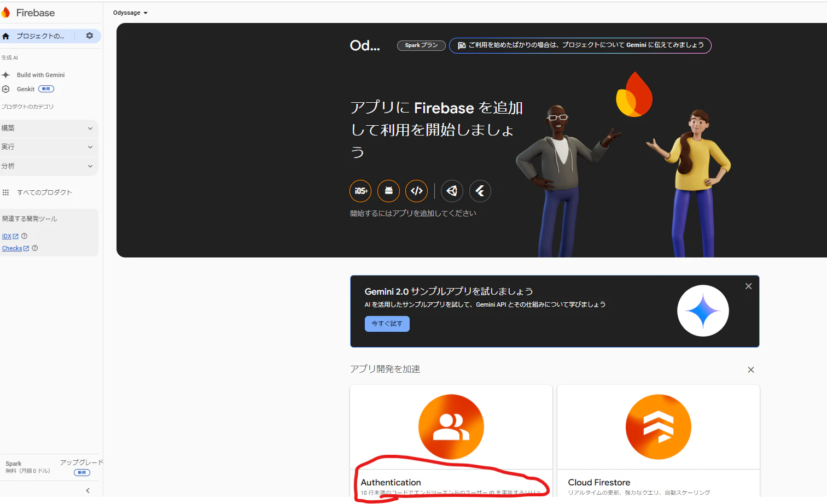
Task: Click the help icon beside IDX
Action: (24, 236)
